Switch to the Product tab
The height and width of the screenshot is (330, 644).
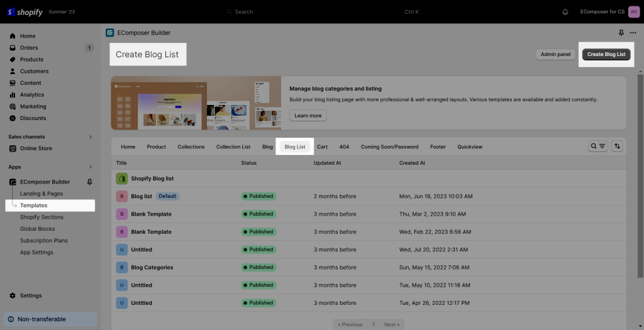click(157, 146)
